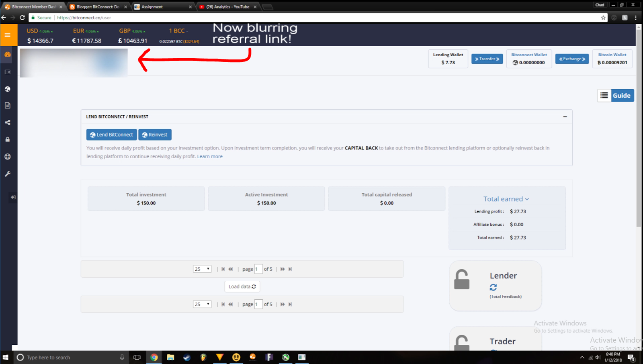Refresh Lender total feedback icon
Screen dimensions: 643x364
(x=494, y=287)
